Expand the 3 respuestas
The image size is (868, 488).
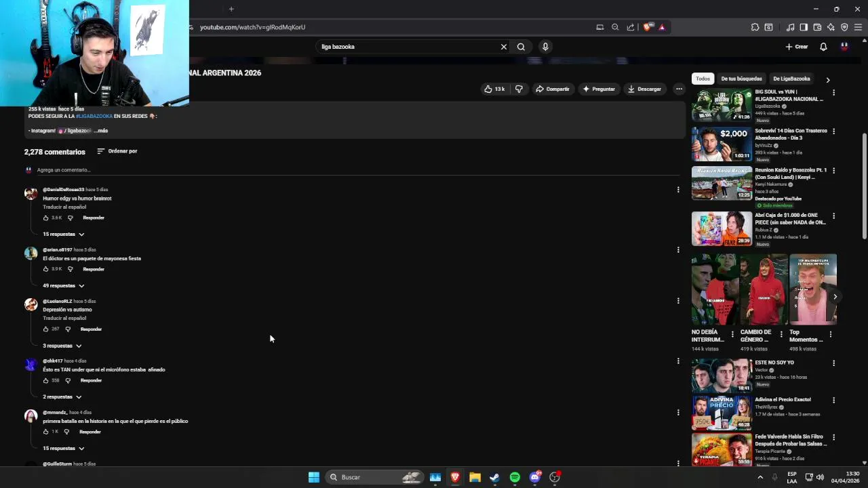click(62, 346)
